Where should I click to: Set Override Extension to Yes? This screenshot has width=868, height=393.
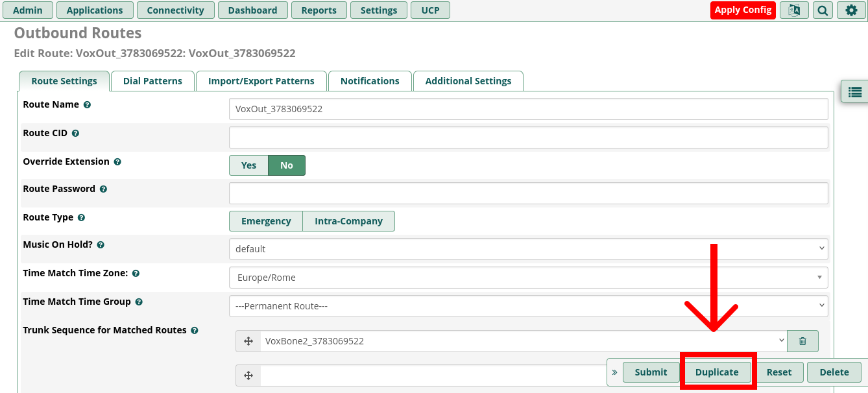[x=248, y=165]
